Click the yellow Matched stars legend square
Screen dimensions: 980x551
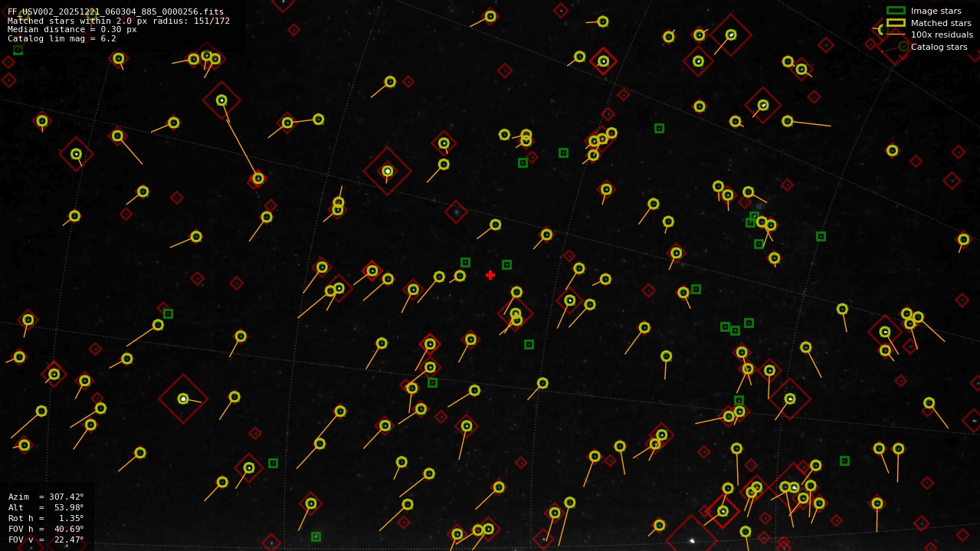[x=896, y=23]
